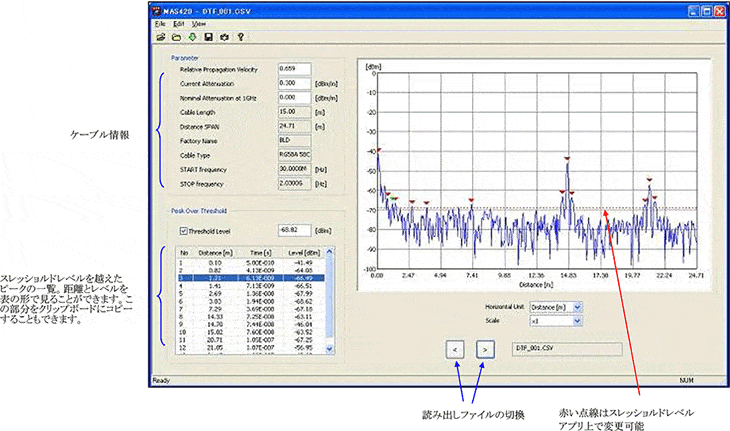Click the peak table scroll up arrow
The width and height of the screenshot is (730, 431).
[x=330, y=252]
